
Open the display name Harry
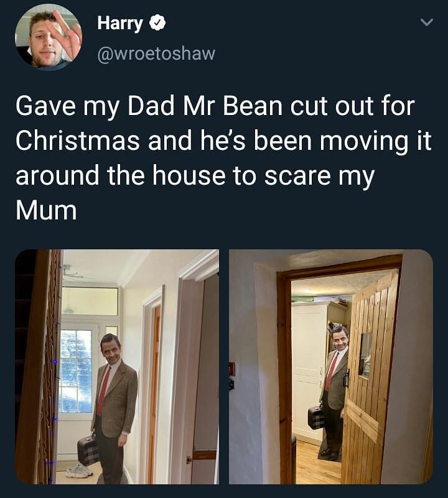[x=120, y=24]
